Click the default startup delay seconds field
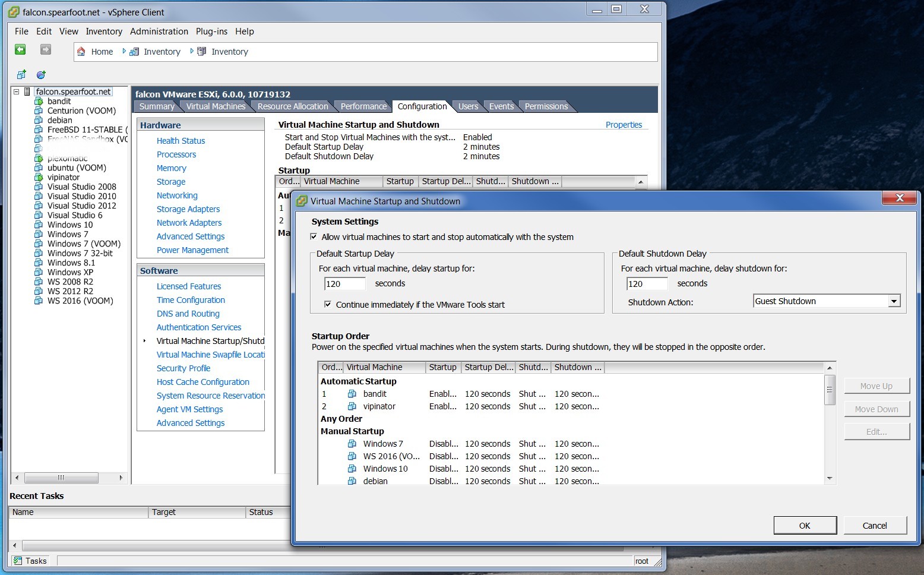The image size is (924, 575). [344, 284]
